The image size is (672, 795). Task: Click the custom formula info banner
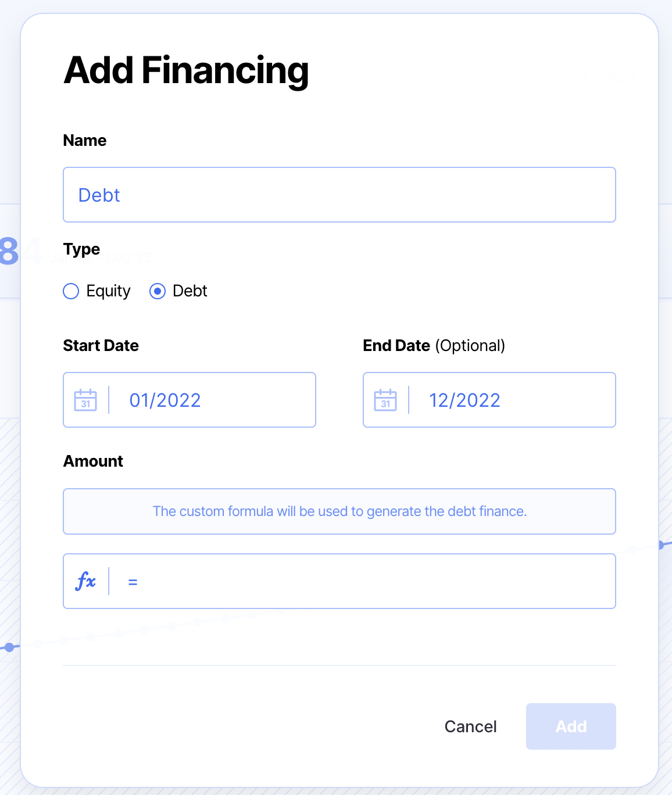tap(339, 511)
